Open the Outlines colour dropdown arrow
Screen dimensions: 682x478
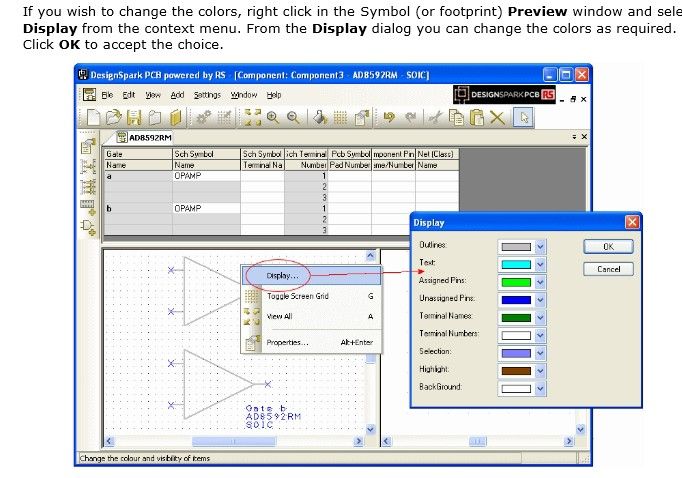point(540,247)
